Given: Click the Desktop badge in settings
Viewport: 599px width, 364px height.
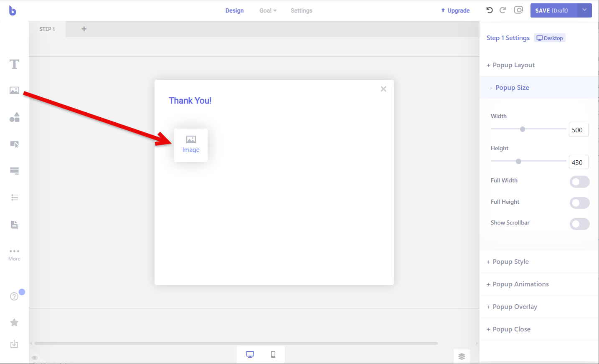Looking at the screenshot, I should point(550,38).
